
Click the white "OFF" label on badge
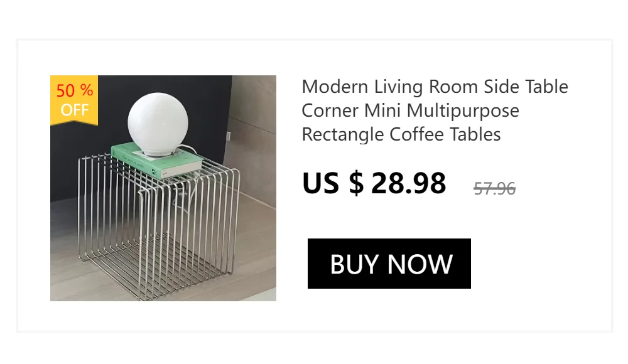pos(75,110)
